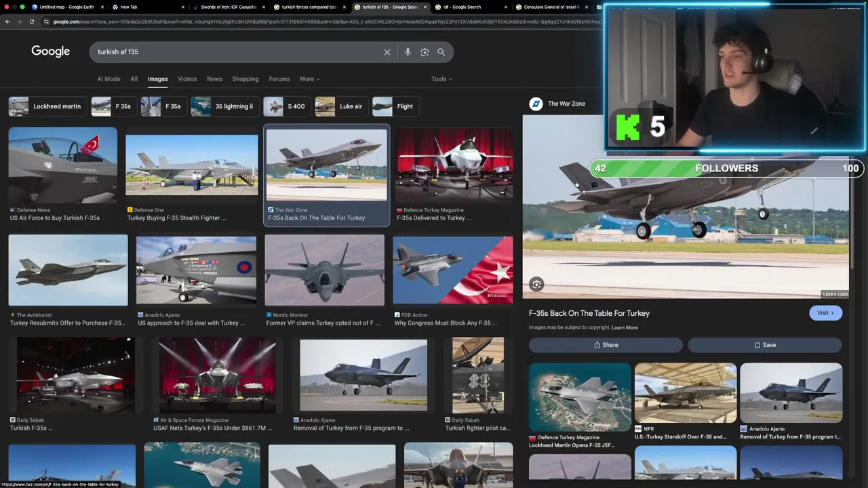
Task: Open Anadolu Ajansı 'US approach to F-35 deal' image
Action: click(x=196, y=270)
